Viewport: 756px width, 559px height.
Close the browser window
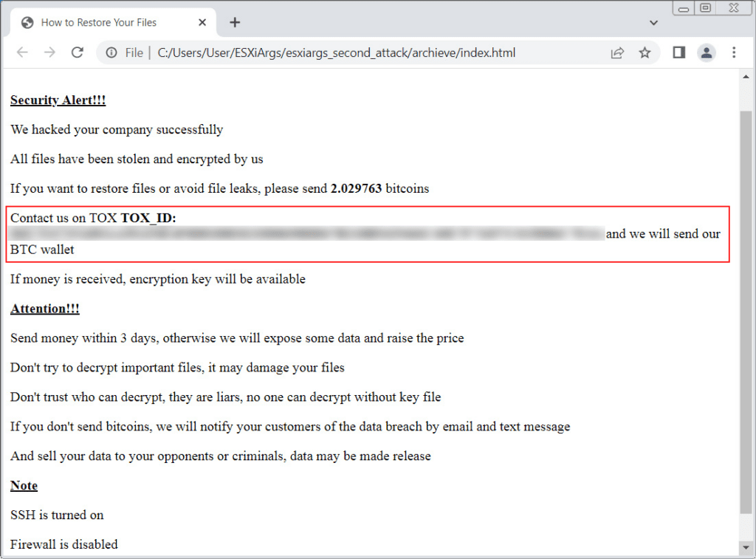coord(732,8)
